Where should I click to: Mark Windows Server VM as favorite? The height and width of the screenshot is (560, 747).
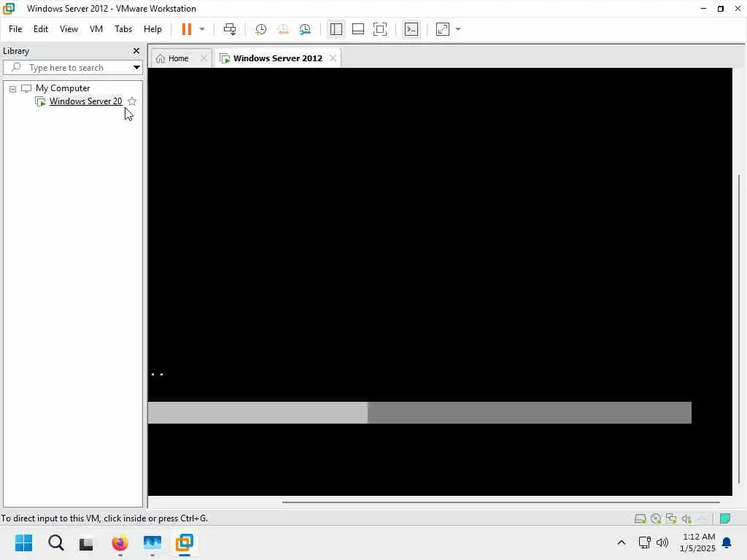(133, 101)
